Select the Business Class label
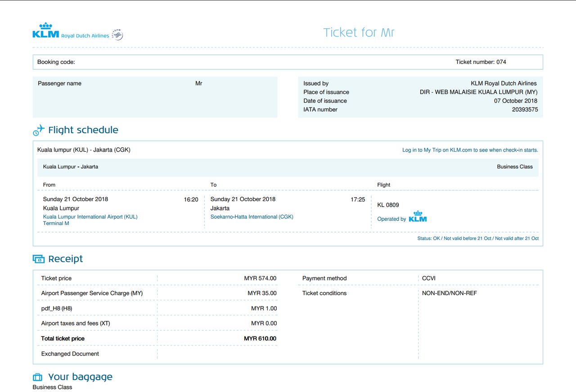This screenshot has height=392, width=576. tap(514, 167)
